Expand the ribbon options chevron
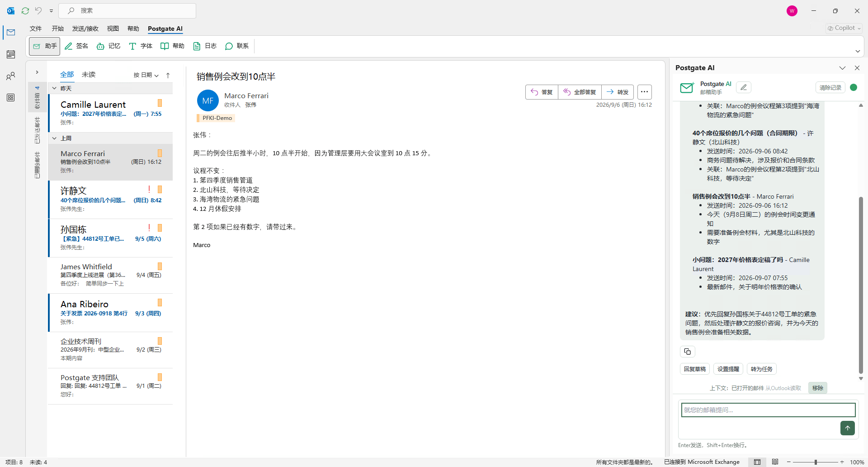This screenshot has height=467, width=868. pos(858,51)
